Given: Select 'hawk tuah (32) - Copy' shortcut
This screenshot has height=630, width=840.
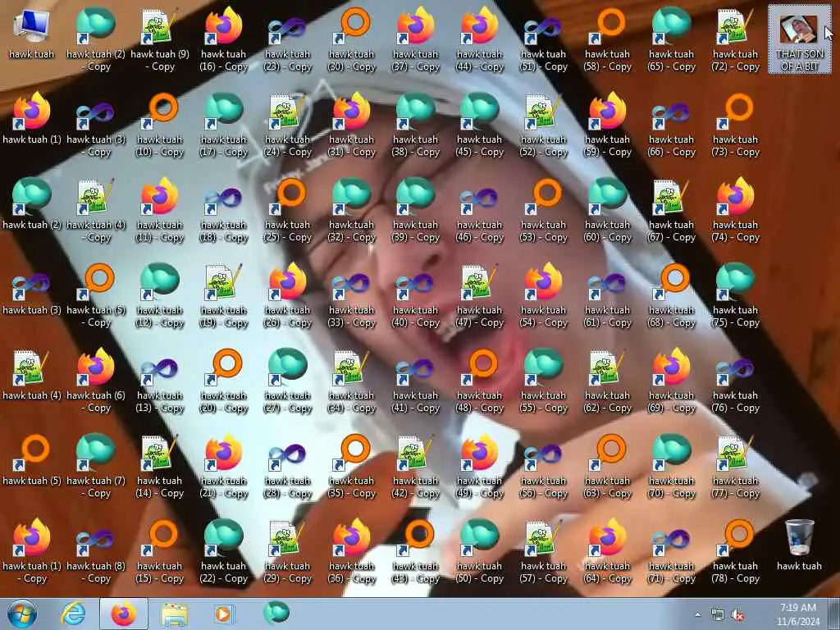Looking at the screenshot, I should click(351, 211).
